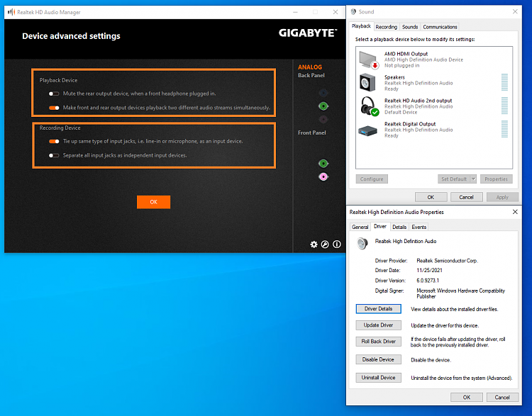Close the Realtek Audio Properties dialog
The image size is (532, 416).
click(515, 212)
